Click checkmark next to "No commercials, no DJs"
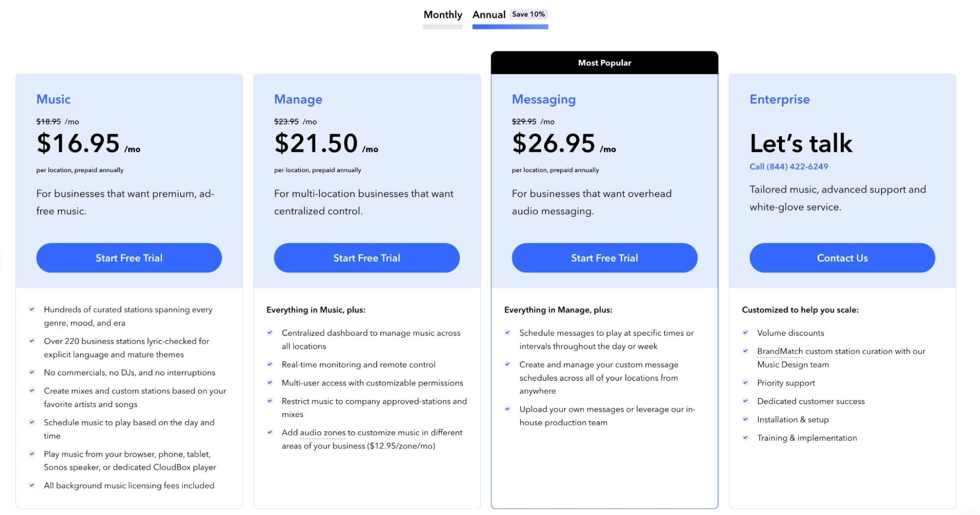The image size is (980, 515). [x=32, y=372]
